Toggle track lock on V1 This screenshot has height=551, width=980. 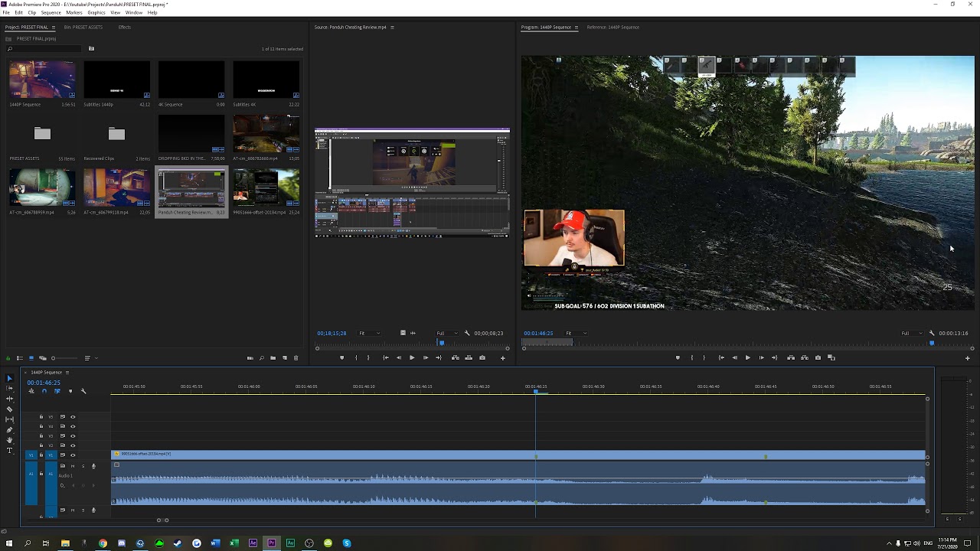click(x=41, y=455)
